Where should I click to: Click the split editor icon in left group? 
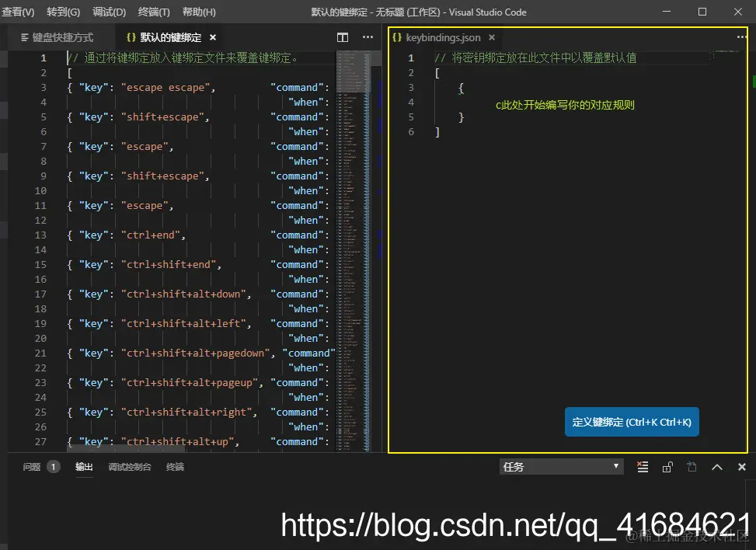[x=343, y=37]
